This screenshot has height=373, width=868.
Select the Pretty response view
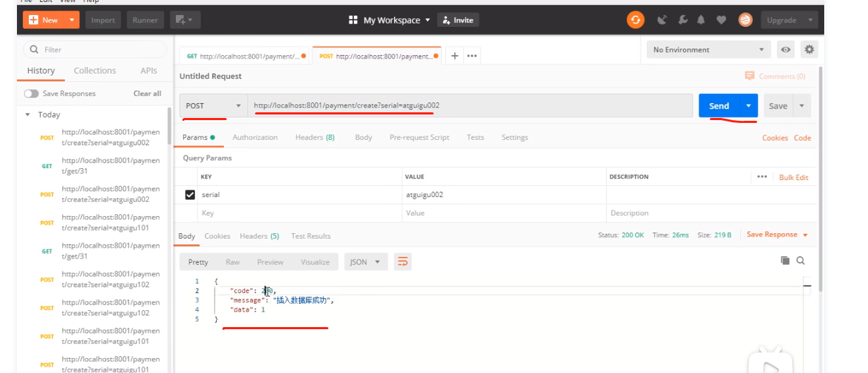tap(198, 261)
